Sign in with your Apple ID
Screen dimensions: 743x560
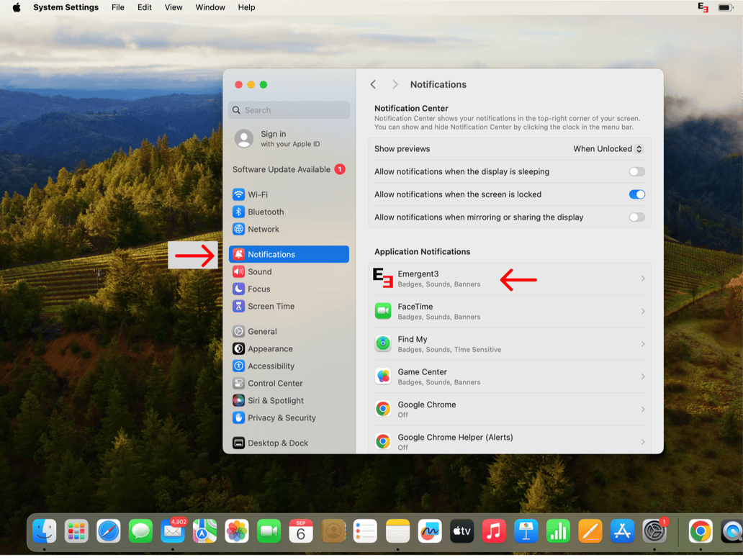coord(274,137)
